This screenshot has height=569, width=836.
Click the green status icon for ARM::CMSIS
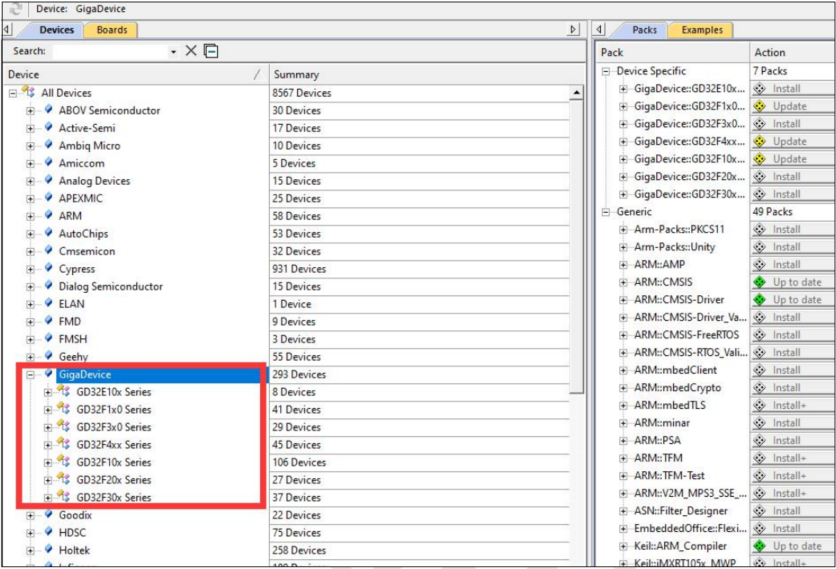tap(759, 282)
